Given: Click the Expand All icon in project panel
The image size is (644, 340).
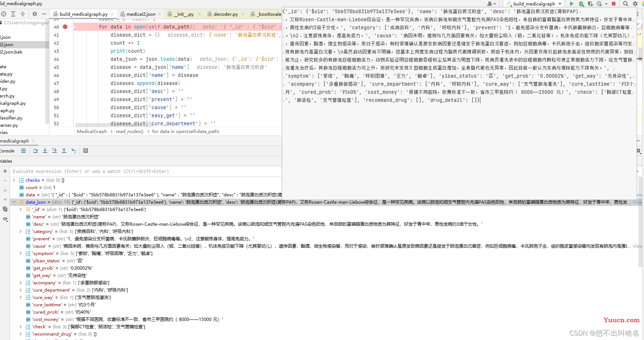Looking at the screenshot, I should [x=13, y=14].
